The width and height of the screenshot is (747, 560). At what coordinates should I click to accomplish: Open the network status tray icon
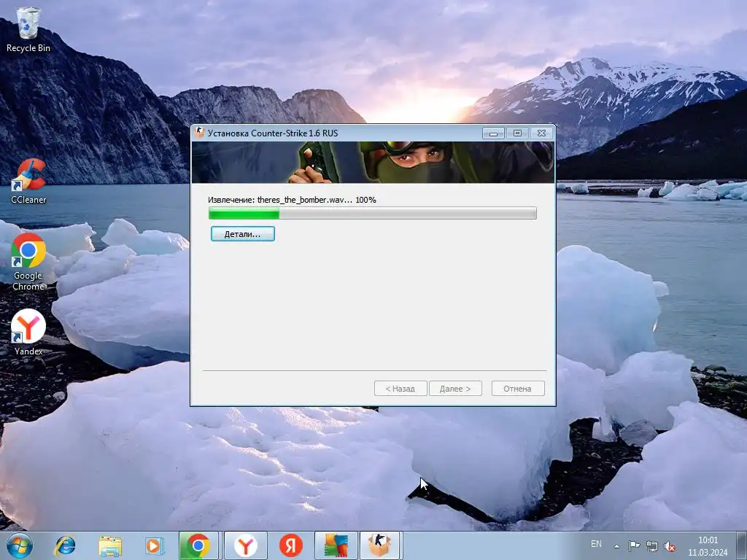tap(651, 546)
